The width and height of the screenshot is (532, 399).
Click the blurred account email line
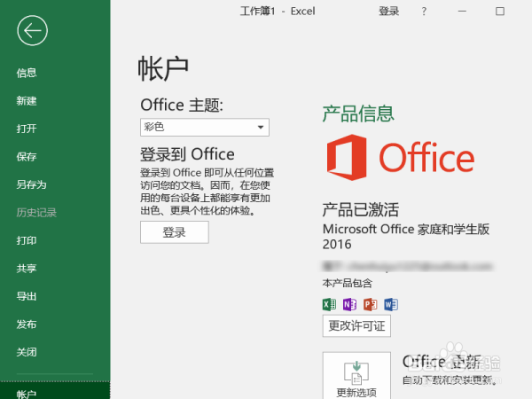[x=407, y=266]
